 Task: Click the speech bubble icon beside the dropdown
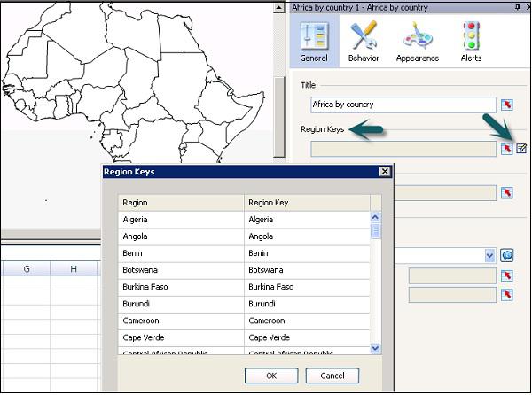pos(506,255)
